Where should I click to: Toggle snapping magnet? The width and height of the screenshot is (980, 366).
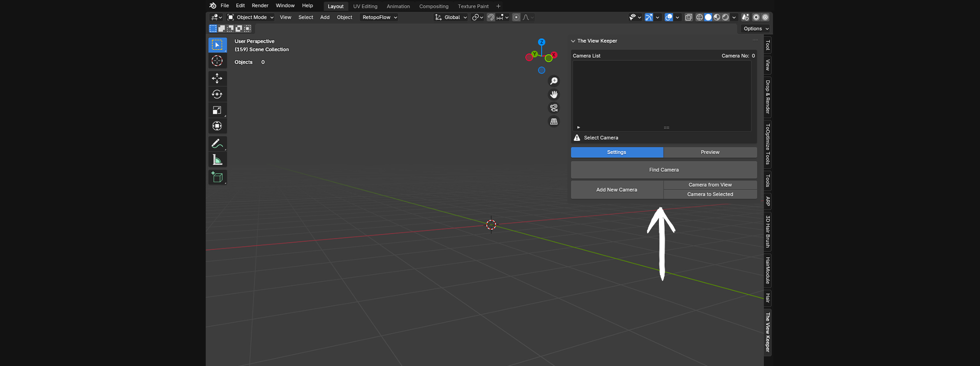coord(491,17)
